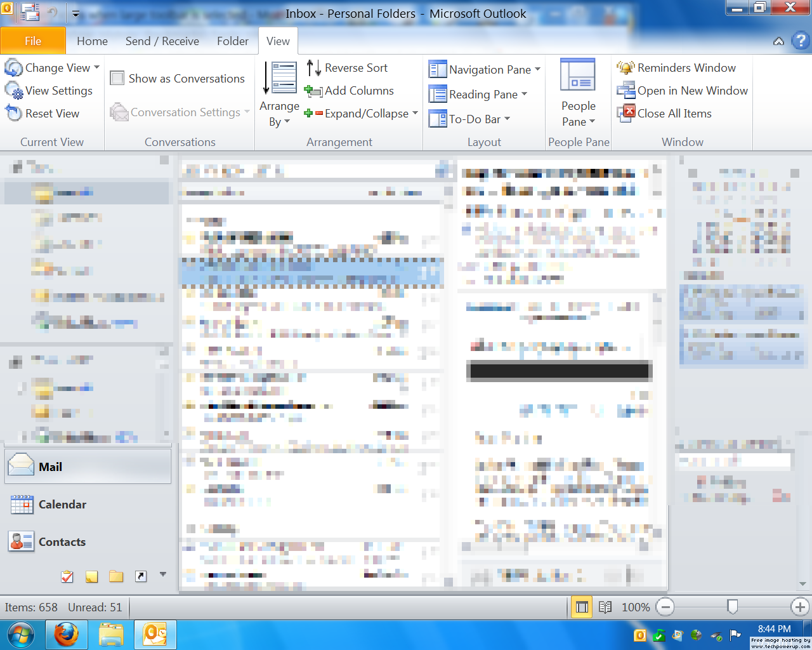The height and width of the screenshot is (650, 812).
Task: Click Close All Items
Action: coord(664,114)
